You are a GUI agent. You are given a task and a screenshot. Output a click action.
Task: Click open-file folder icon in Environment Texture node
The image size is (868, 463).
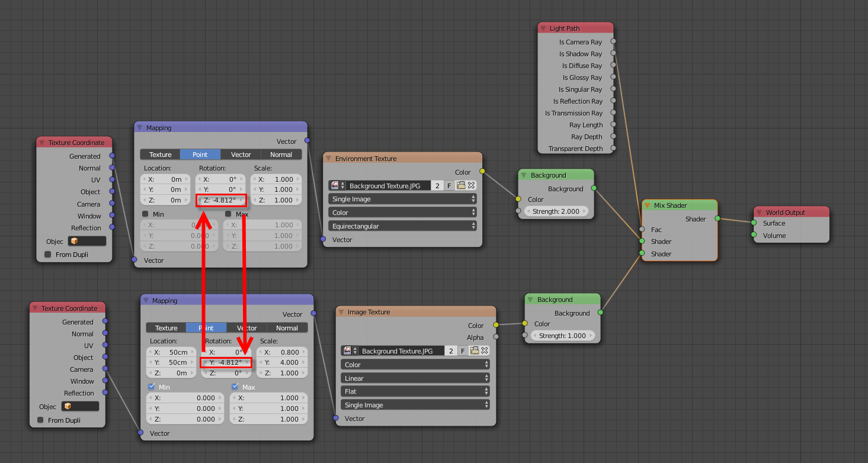(x=461, y=186)
